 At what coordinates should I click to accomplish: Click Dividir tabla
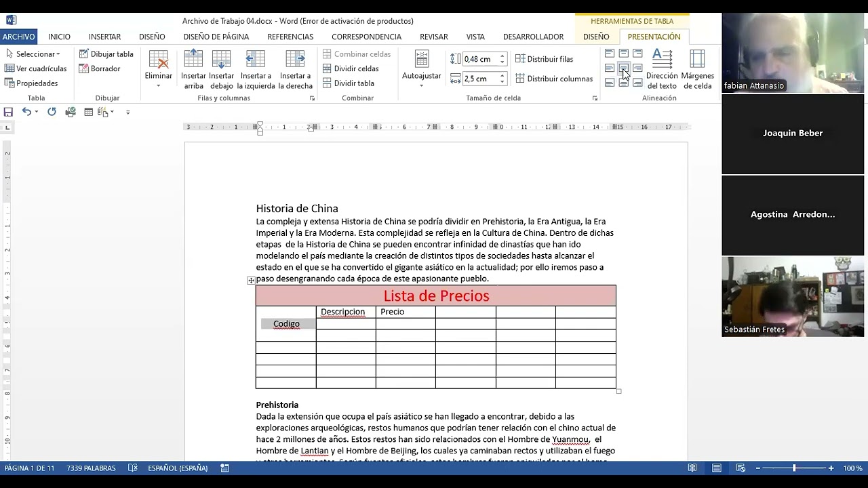click(349, 83)
